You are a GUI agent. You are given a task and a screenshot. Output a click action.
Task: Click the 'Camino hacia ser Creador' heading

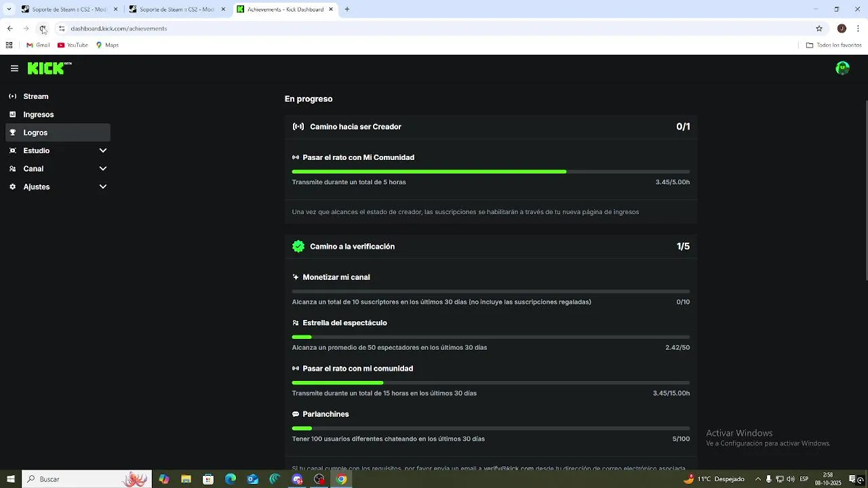point(355,127)
